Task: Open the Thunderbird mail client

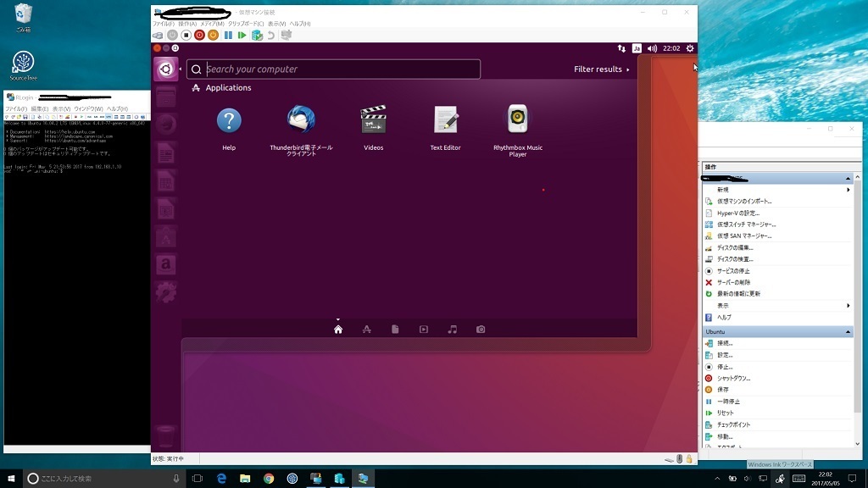Action: [301, 121]
